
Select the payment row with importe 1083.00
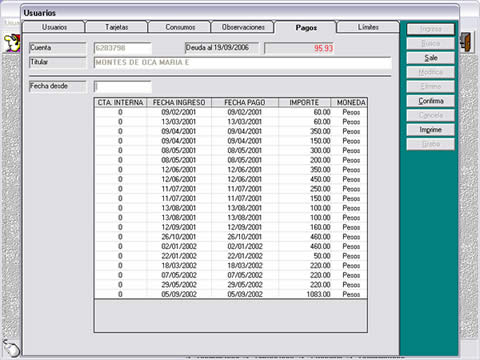[x=231, y=294]
